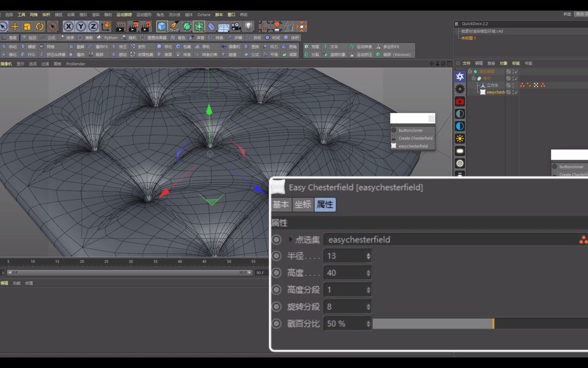Toggle animation dot for 旋转分段

277,307
